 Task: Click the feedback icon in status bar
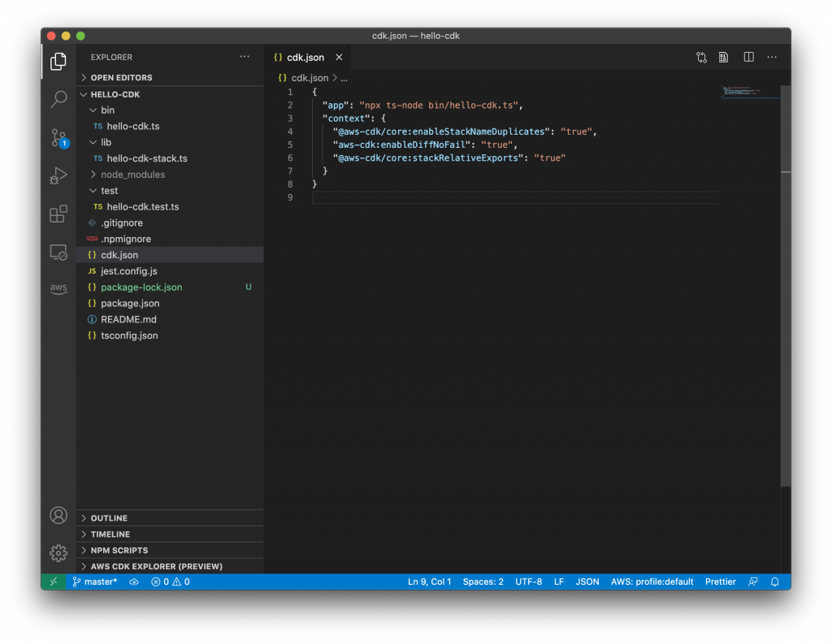coord(752,582)
